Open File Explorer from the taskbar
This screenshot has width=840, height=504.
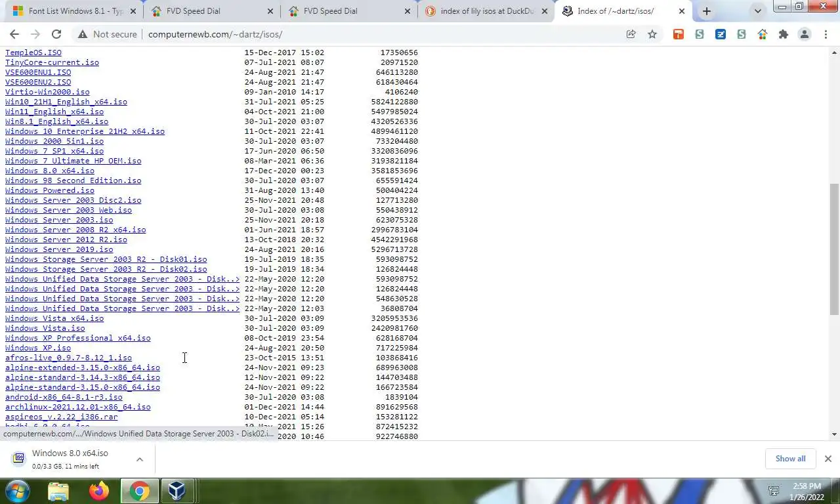58,492
